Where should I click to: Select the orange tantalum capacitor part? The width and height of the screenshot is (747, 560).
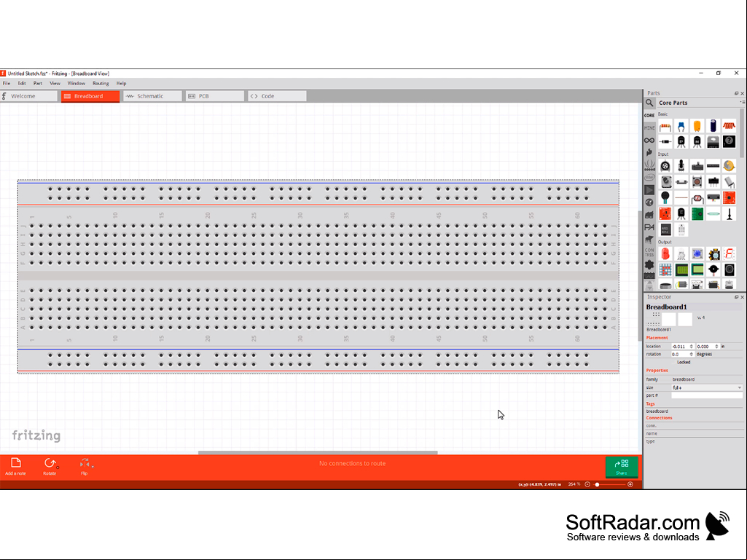point(697,127)
